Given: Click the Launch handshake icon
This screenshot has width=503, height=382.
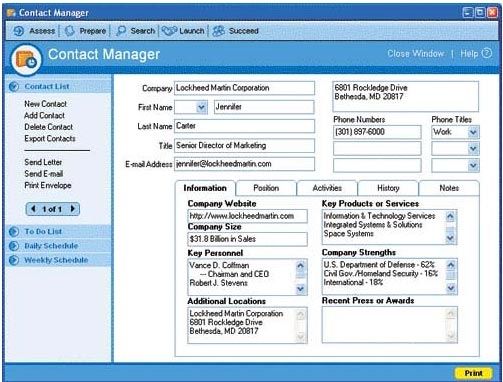Looking at the screenshot, I should tap(169, 31).
